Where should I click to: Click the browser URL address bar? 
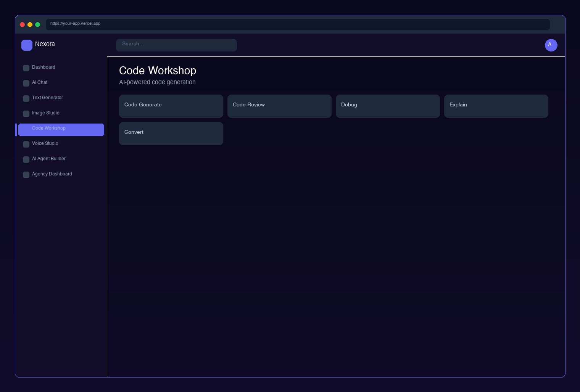point(298,24)
